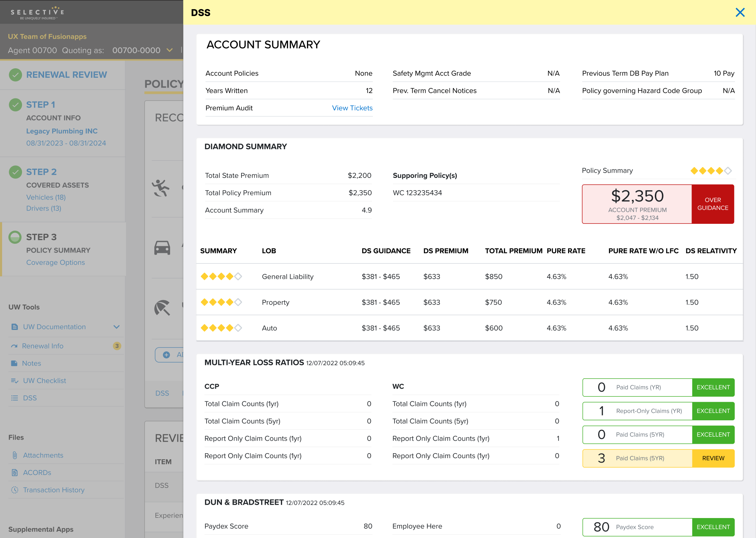Viewport: 756px width, 538px height.
Task: Open UW Checklist in UW Tools
Action: [x=44, y=381]
